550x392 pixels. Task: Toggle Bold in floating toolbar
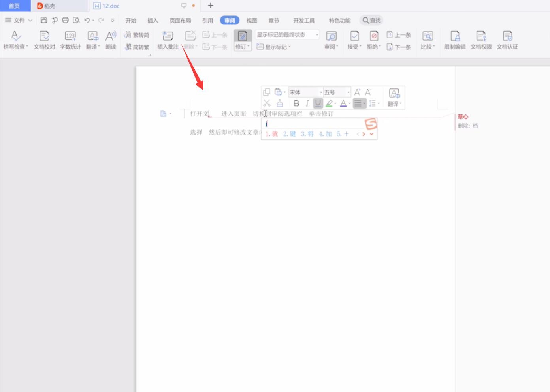pos(296,103)
